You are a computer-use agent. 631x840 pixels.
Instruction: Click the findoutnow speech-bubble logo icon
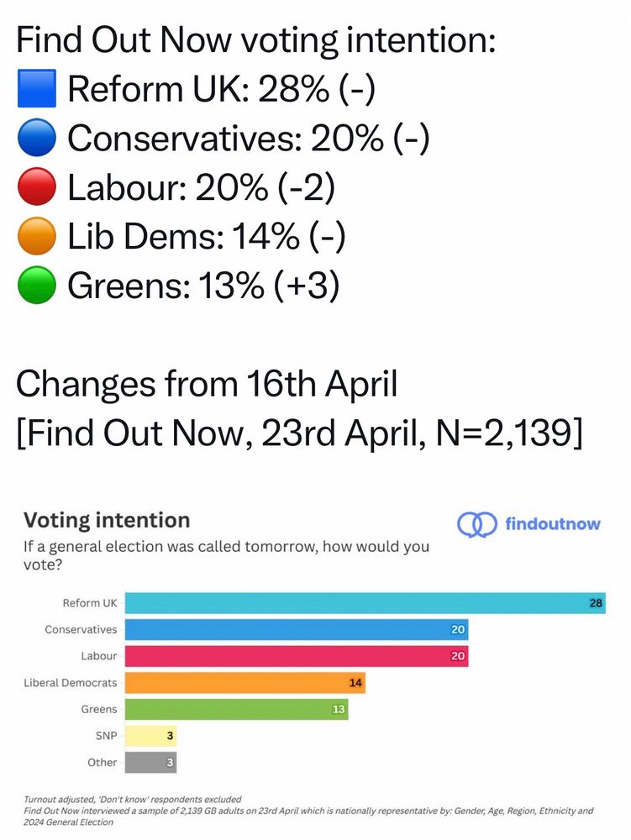point(476,524)
